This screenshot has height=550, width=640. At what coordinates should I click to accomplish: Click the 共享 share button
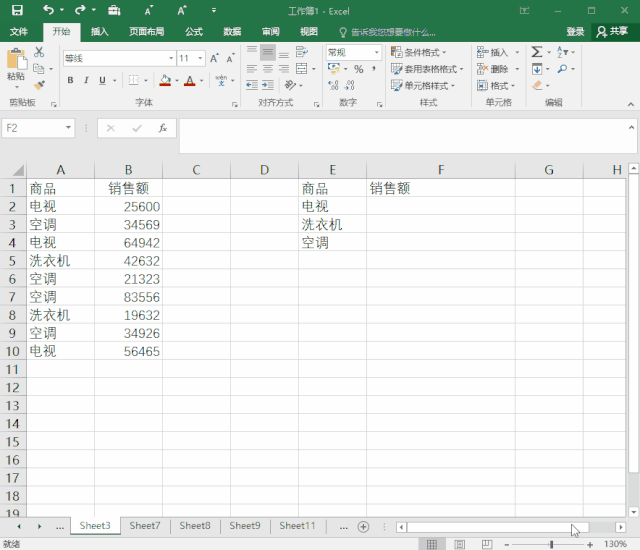pyautogui.click(x=613, y=31)
